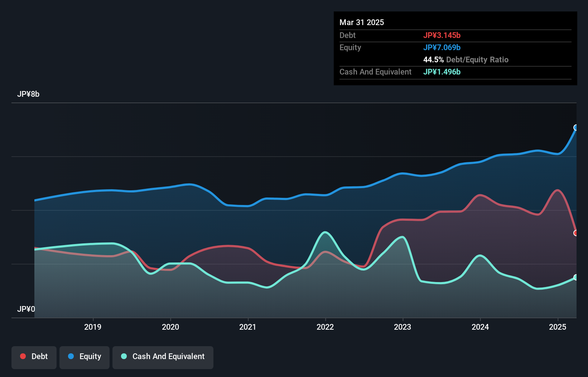Toggle the Equity series legend button
588x377 pixels.
[85, 357]
